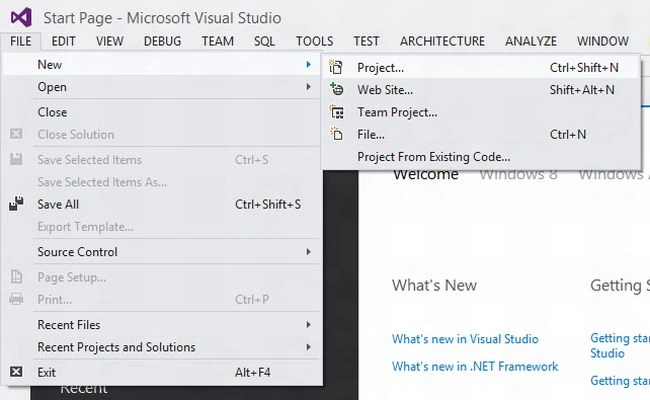
Task: Open What's new in Visual Studio link
Action: [465, 339]
